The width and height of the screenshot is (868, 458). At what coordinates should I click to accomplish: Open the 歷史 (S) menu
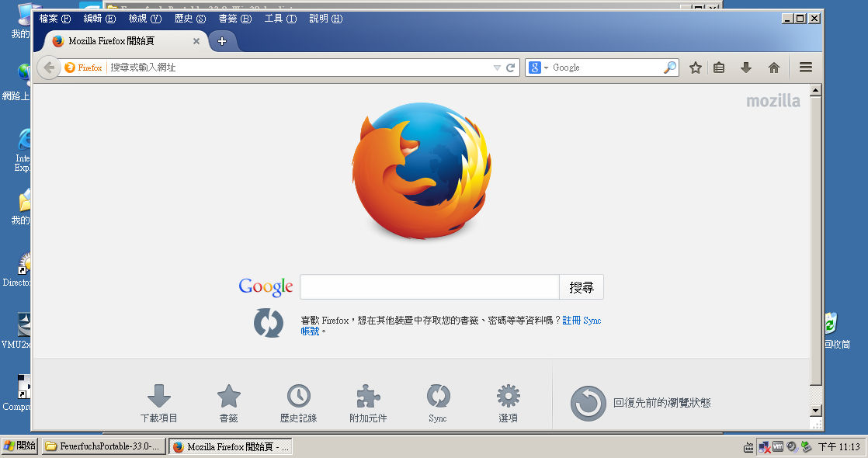[190, 19]
